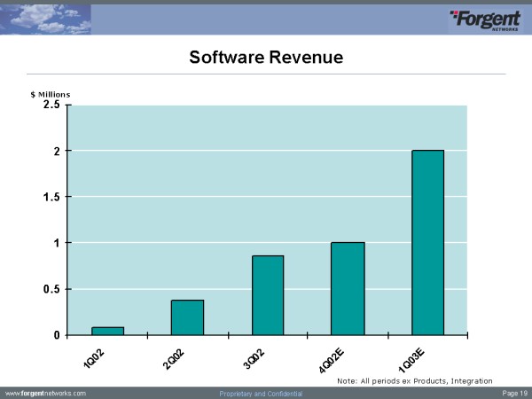Select the 2Q02 revenue bar

(x=187, y=317)
